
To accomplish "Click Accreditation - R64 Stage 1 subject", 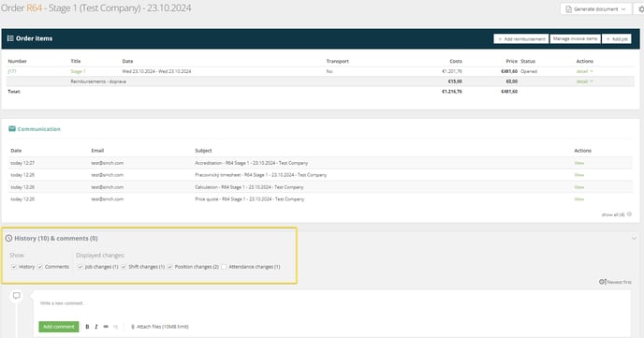I will [x=251, y=163].
